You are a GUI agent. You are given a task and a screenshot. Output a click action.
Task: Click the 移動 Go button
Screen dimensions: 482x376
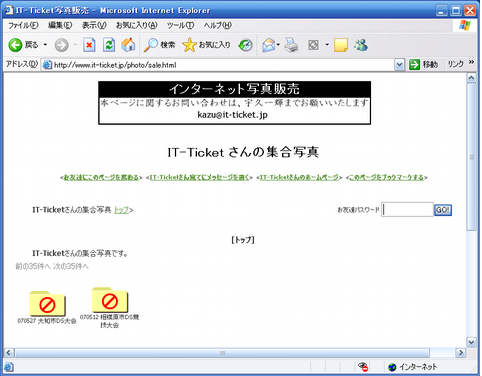click(423, 64)
